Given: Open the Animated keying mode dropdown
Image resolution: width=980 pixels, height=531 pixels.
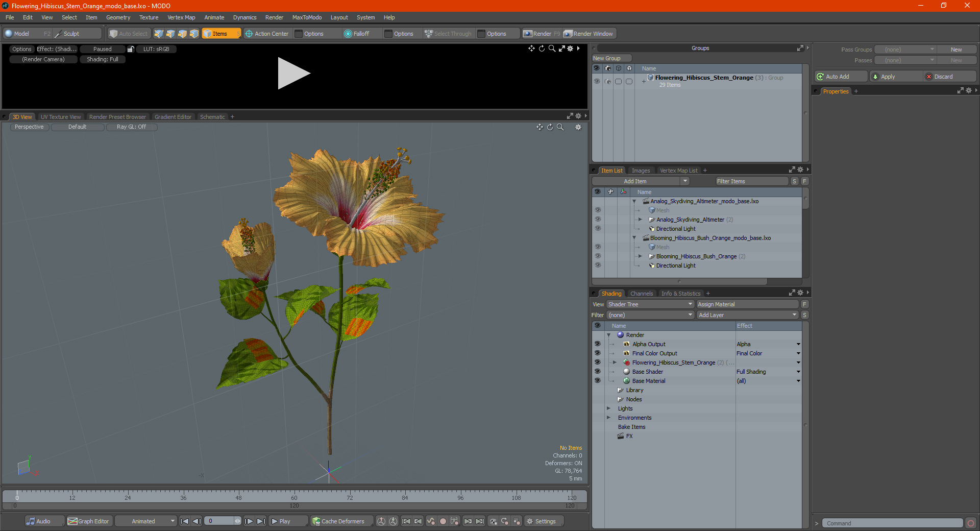Looking at the screenshot, I should [x=146, y=521].
